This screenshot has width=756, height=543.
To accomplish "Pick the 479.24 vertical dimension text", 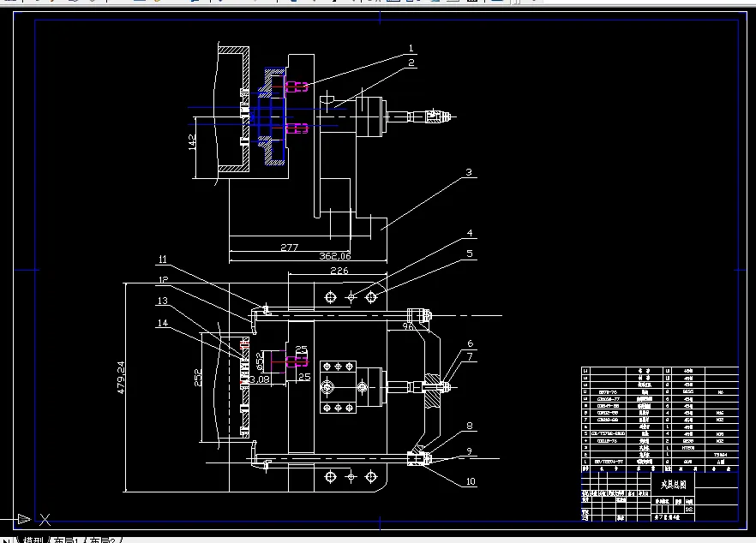I will pos(121,377).
